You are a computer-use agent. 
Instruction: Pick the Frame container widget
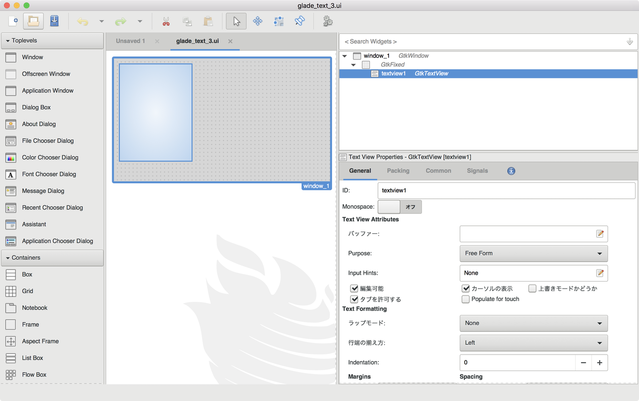point(52,325)
